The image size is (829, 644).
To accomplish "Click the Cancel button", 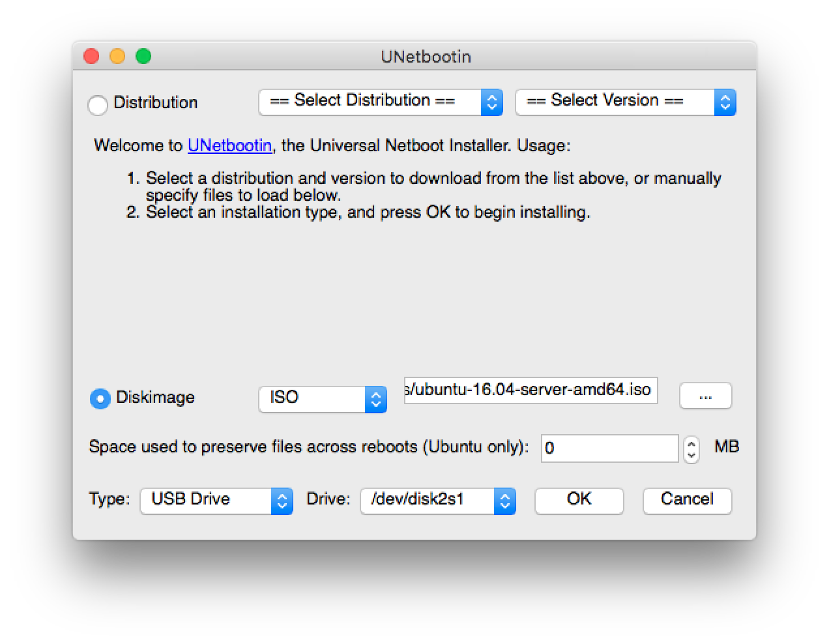I will click(687, 500).
